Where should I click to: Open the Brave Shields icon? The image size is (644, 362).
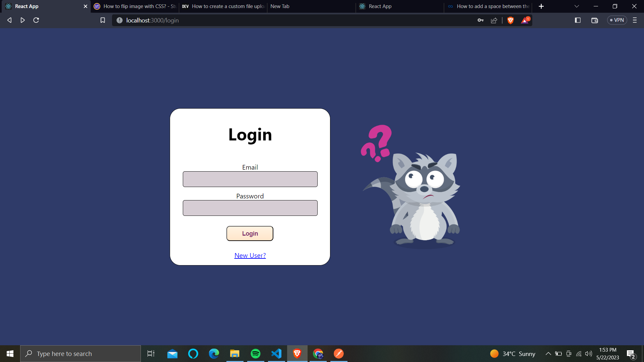coord(510,20)
